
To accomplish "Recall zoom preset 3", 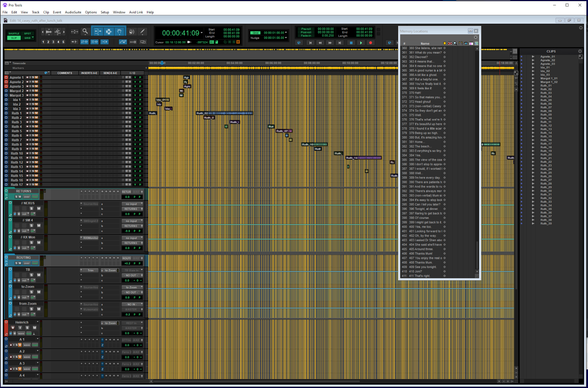I will (x=53, y=42).
